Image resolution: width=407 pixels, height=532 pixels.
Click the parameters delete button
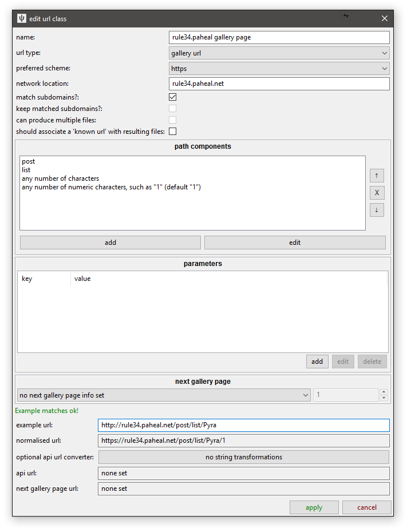coord(372,362)
